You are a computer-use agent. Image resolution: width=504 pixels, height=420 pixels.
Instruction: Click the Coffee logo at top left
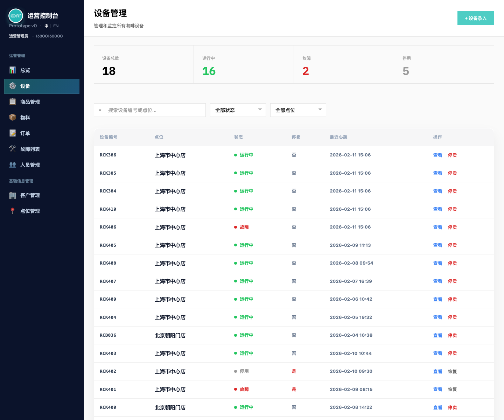click(x=16, y=16)
